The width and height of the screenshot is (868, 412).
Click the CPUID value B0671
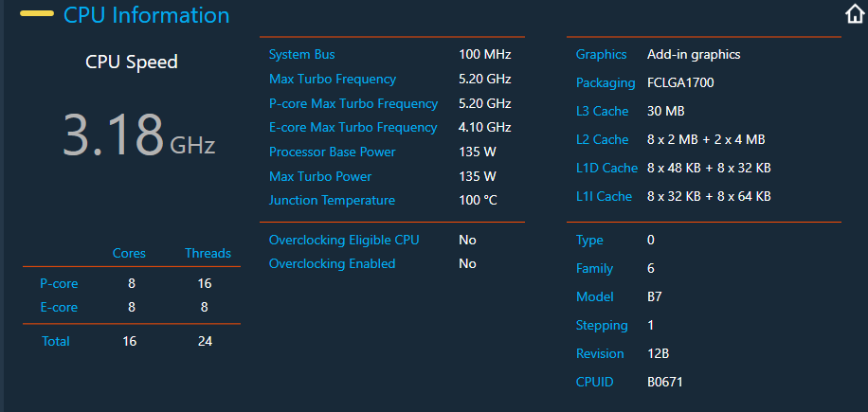tap(665, 382)
